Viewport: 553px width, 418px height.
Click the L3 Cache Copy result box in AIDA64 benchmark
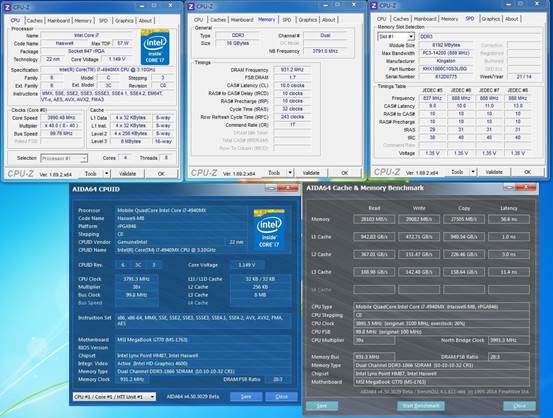click(x=464, y=272)
